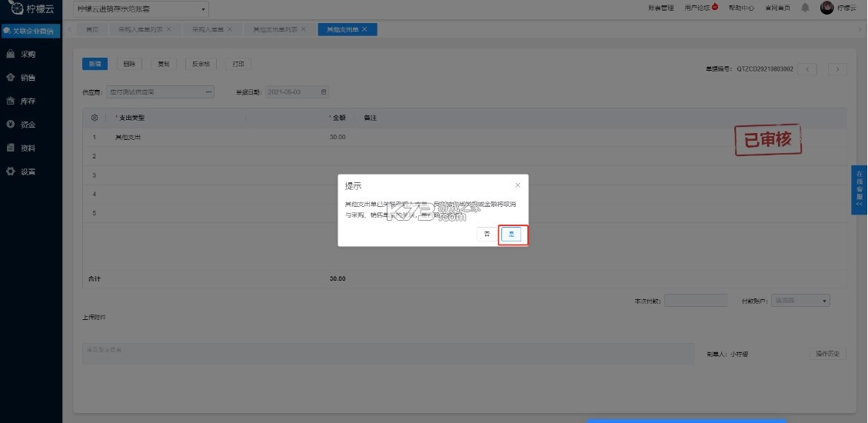Open the calendar icon in 单据日期 field

pos(324,92)
